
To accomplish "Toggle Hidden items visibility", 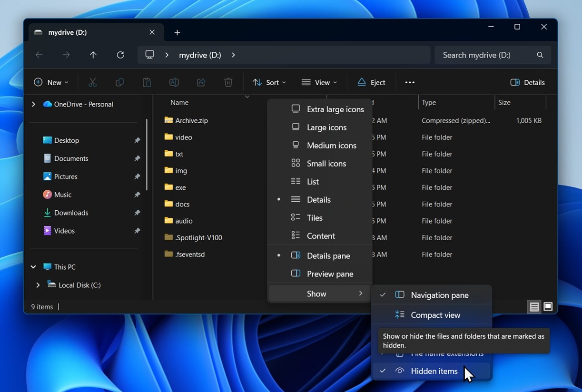I will click(x=434, y=371).
